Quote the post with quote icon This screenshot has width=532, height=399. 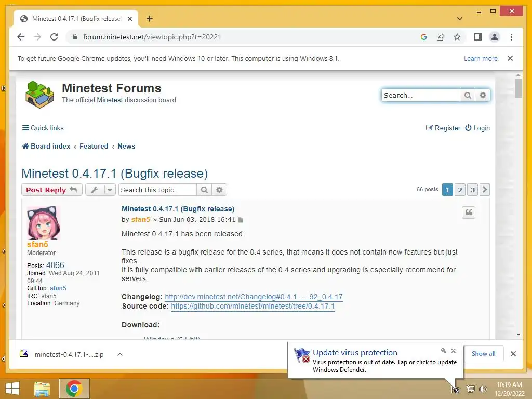[469, 212]
